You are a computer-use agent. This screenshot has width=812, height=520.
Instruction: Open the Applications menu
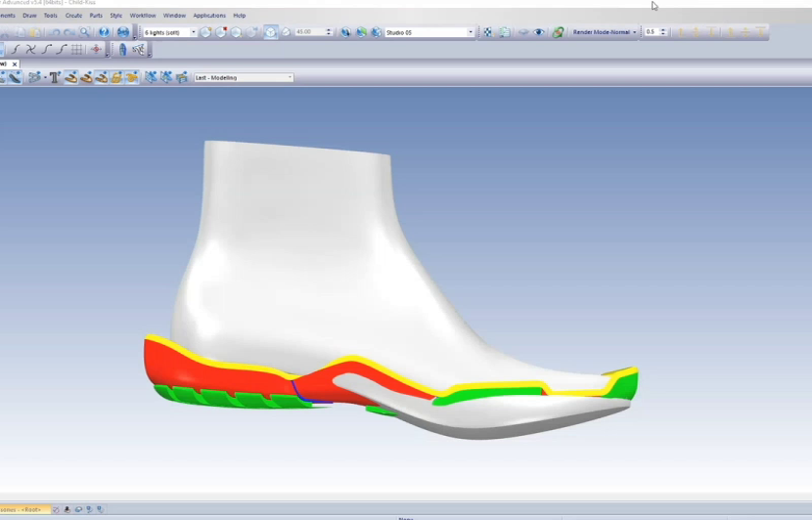209,16
